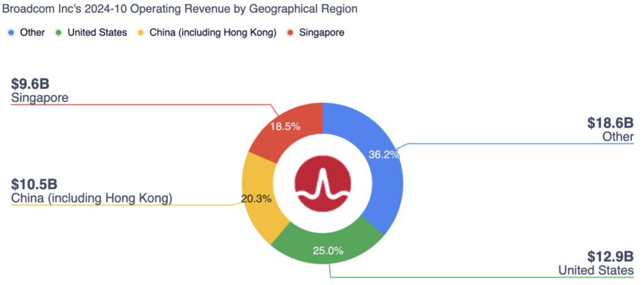Click China (including Hong Kong) legend text
Screen dimensions: 644x285
(213, 33)
